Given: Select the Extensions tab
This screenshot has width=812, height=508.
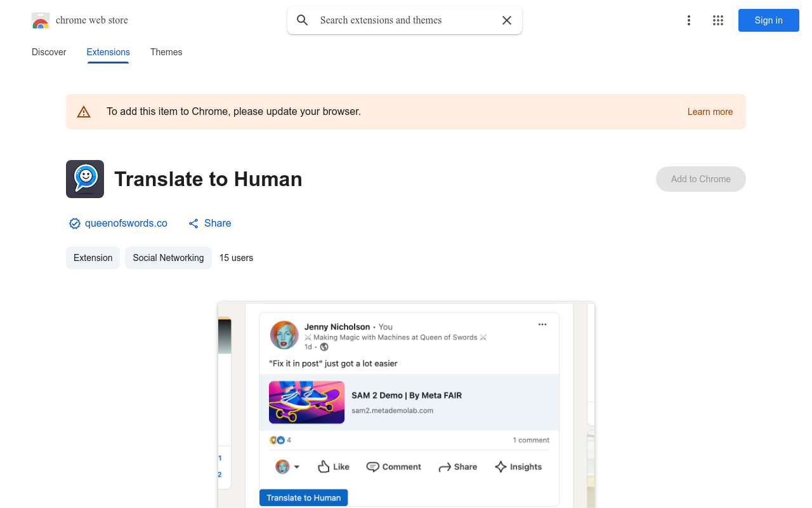Looking at the screenshot, I should point(108,52).
